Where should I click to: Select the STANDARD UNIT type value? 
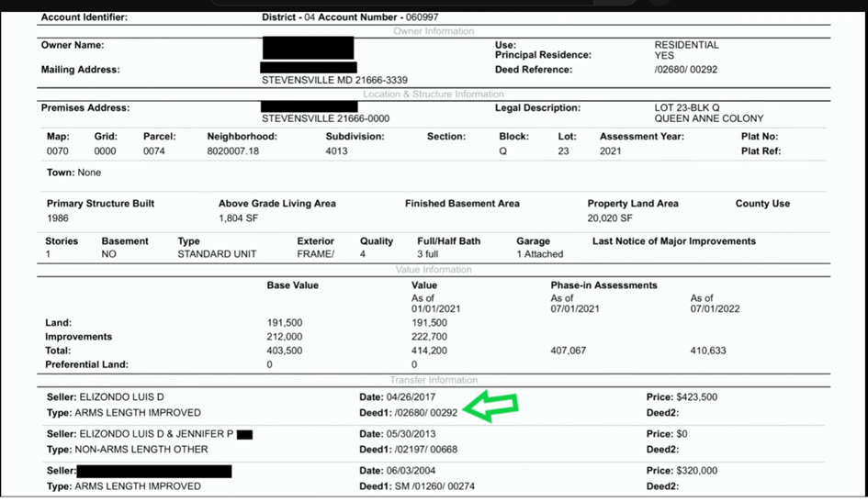tap(217, 254)
